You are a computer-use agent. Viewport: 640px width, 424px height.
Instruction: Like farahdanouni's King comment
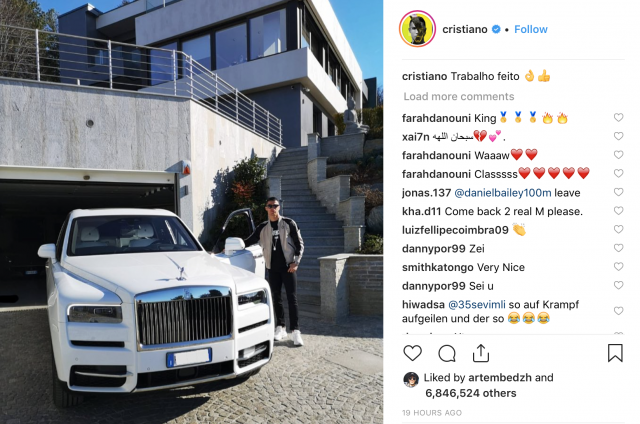[618, 118]
